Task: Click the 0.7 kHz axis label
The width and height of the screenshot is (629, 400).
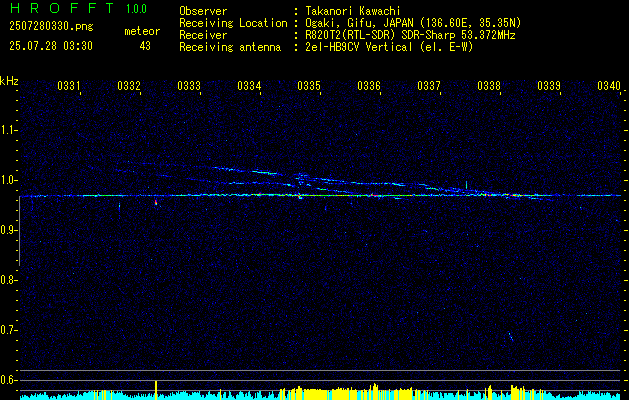Action: click(8, 330)
